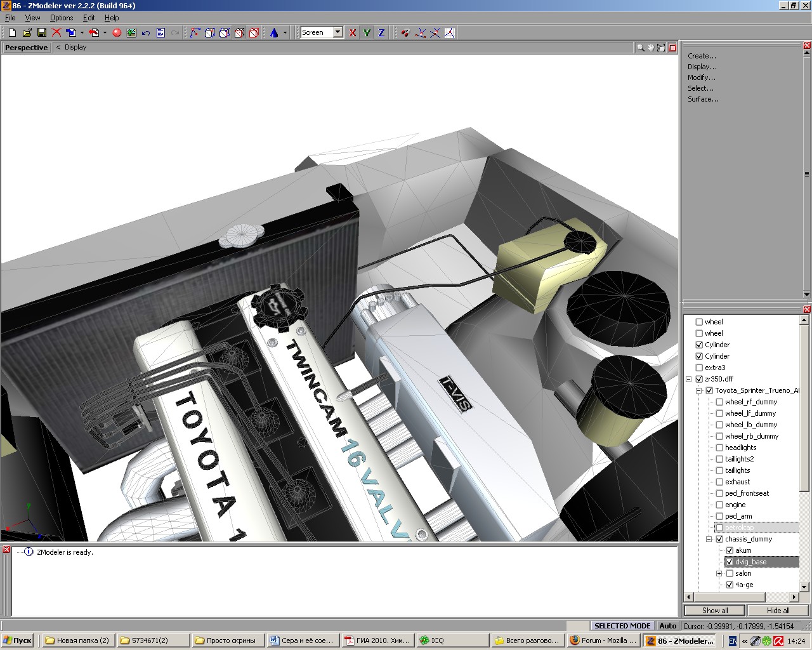
Task: Click the red Export toolbar icon
Action: (94, 32)
